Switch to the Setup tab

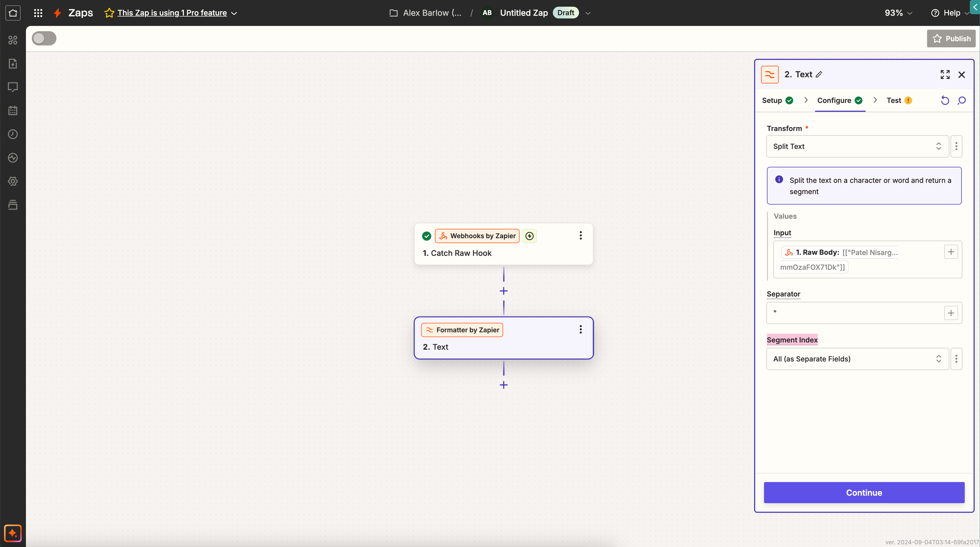tap(777, 101)
